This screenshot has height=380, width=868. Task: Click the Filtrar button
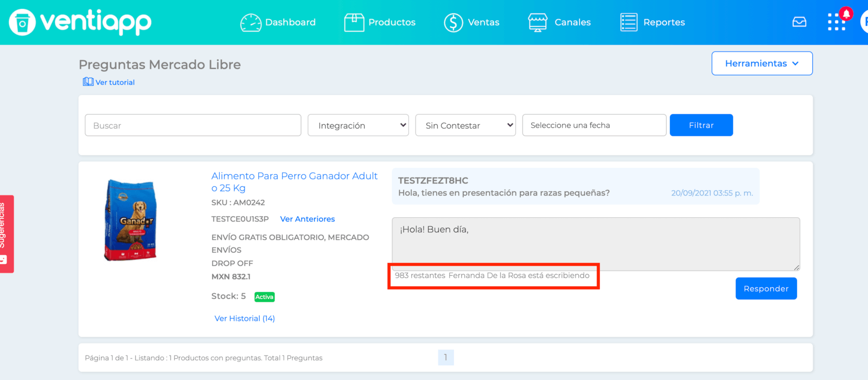tap(701, 125)
